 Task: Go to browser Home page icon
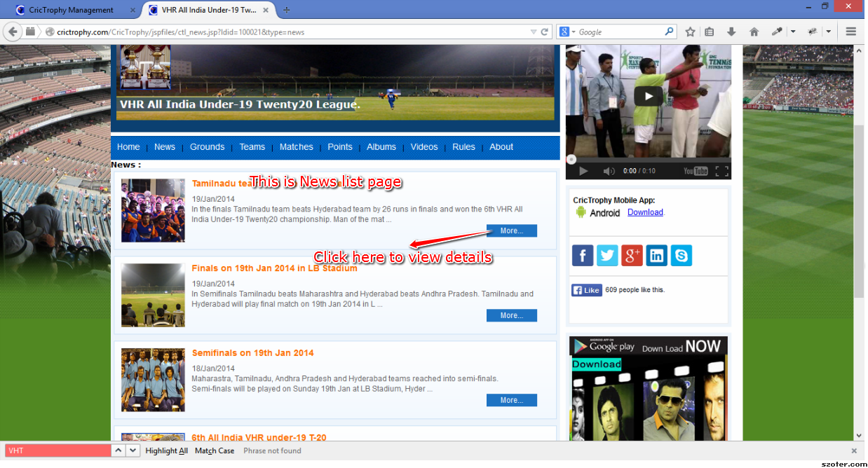click(754, 32)
